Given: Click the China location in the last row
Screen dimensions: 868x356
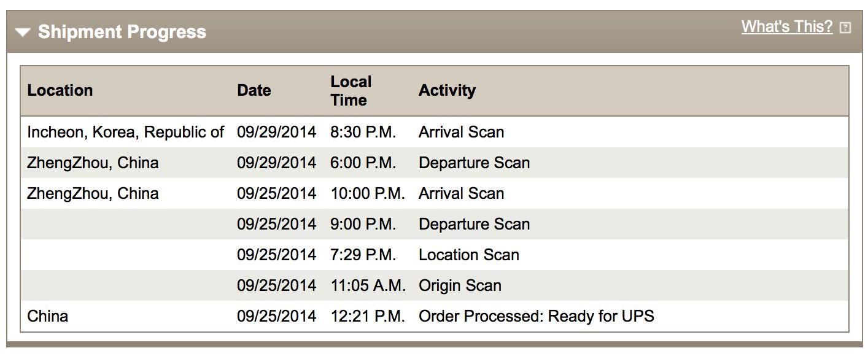Looking at the screenshot, I should 47,316.
